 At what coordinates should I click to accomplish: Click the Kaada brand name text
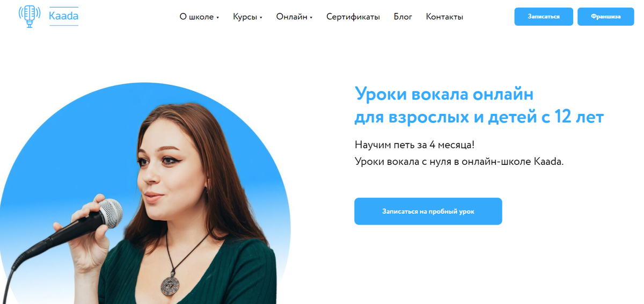[63, 16]
